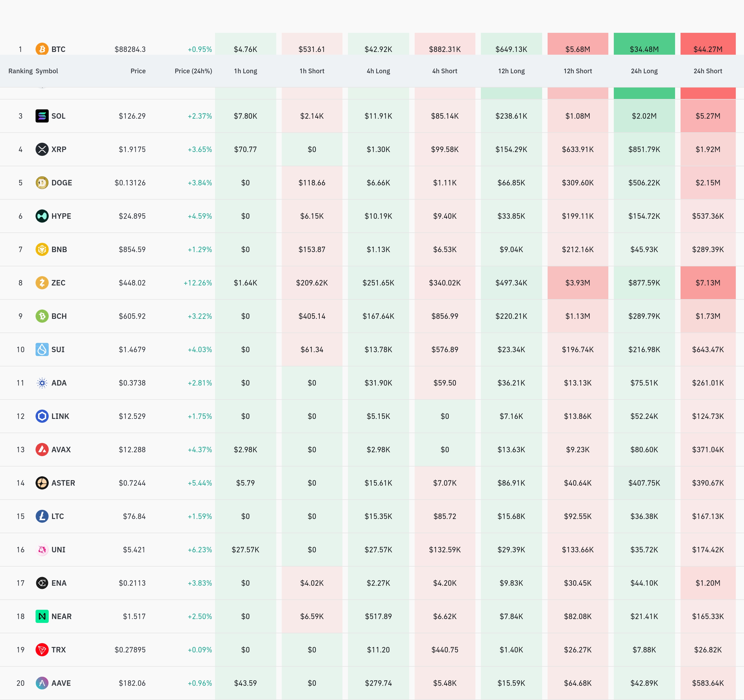This screenshot has width=744, height=700.
Task: Click the XRP coin logo
Action: 42,149
